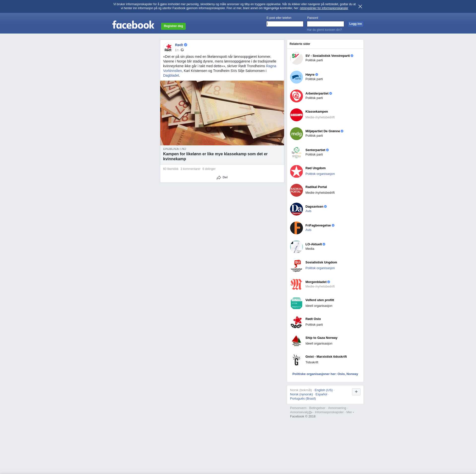Viewport: 476px width, 474px height.
Task: Click Avis category under Dagsavisen
Action: pos(308,211)
